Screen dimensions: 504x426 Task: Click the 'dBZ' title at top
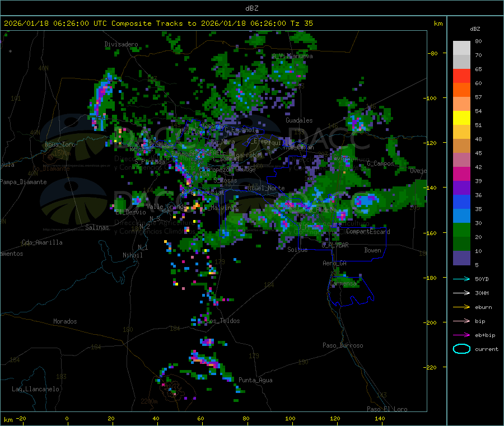tap(251, 8)
